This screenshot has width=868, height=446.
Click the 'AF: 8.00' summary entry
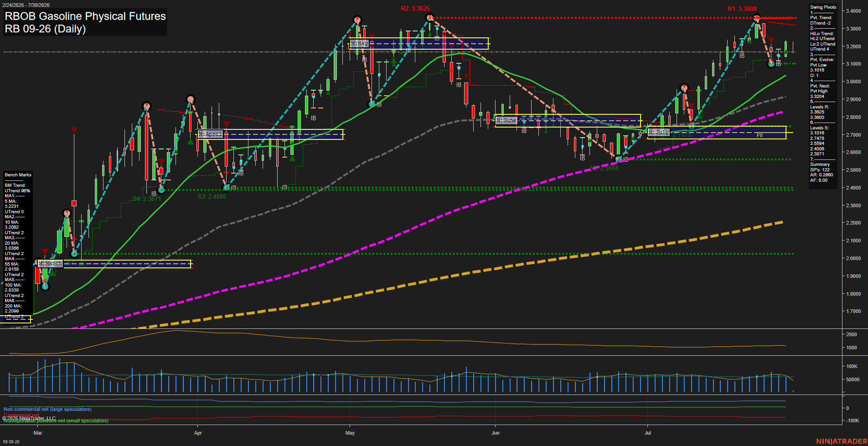click(x=819, y=180)
